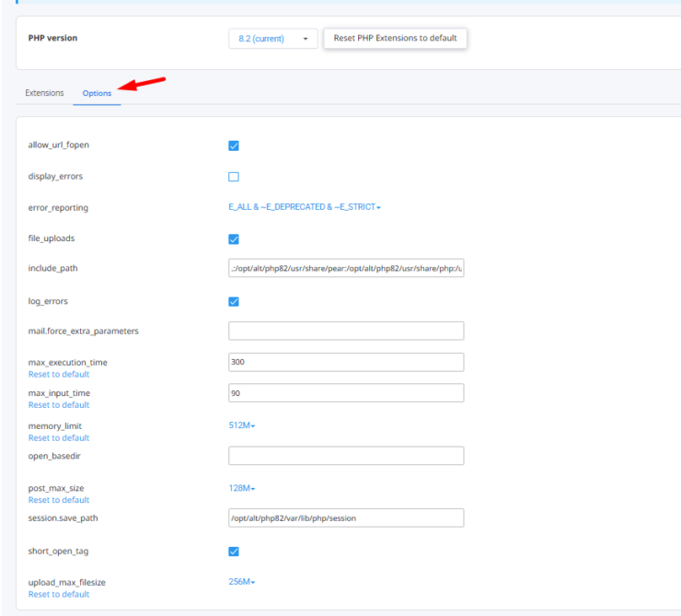Open the memory_limit 512M dropdown

click(x=242, y=425)
